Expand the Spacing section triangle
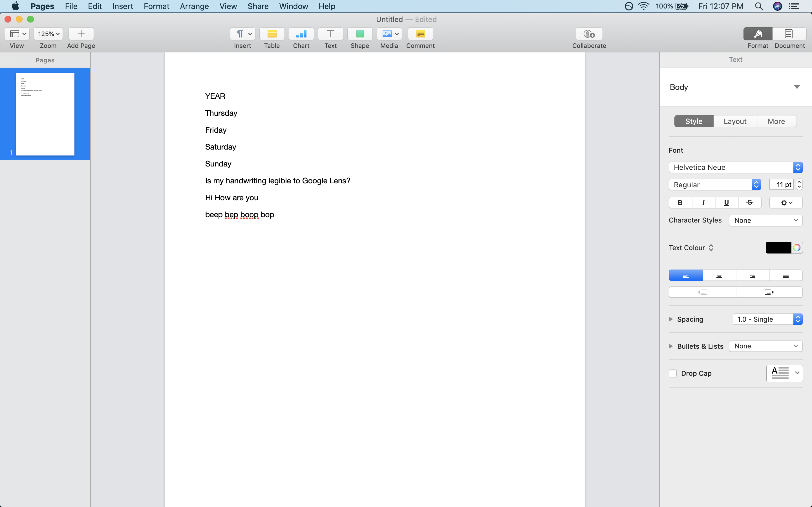 pyautogui.click(x=671, y=319)
